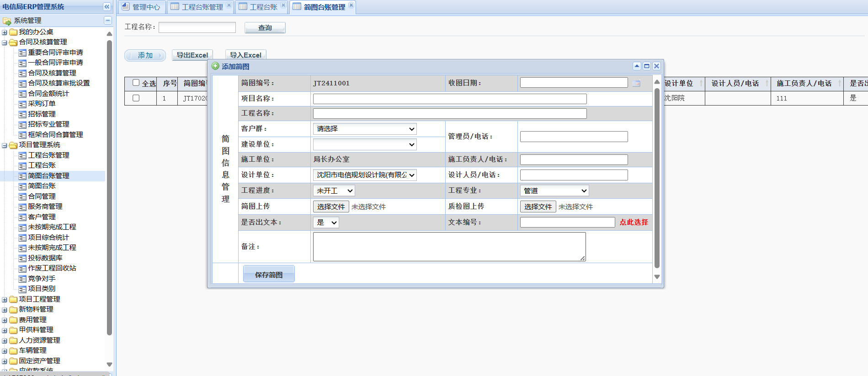Open the 工程进度 dropdown

334,191
